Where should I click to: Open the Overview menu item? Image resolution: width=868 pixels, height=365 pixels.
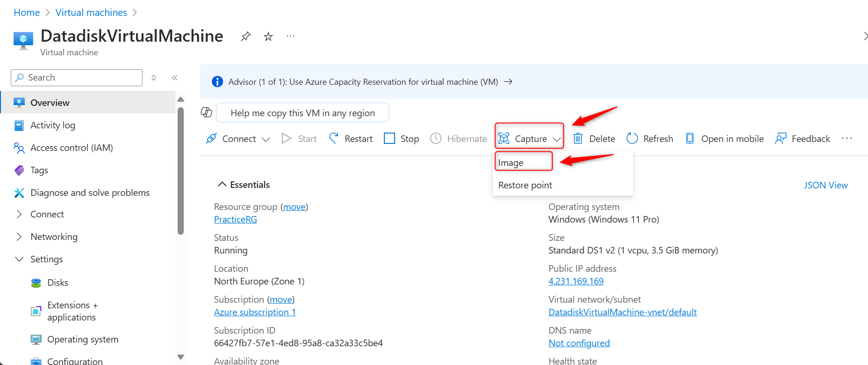(88, 103)
